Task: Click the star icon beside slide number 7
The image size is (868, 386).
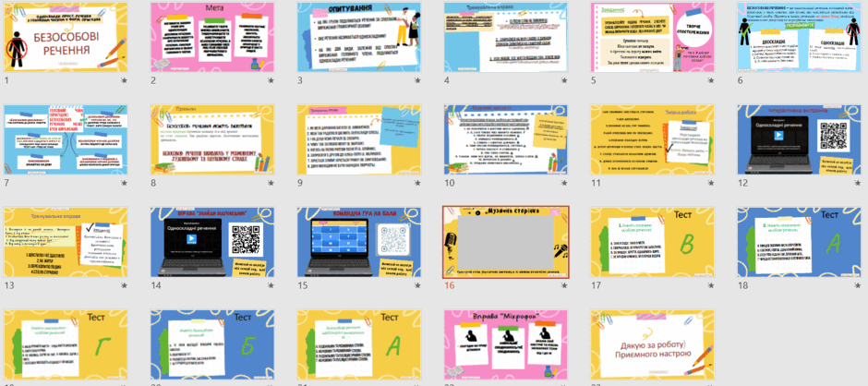Action: point(124,183)
